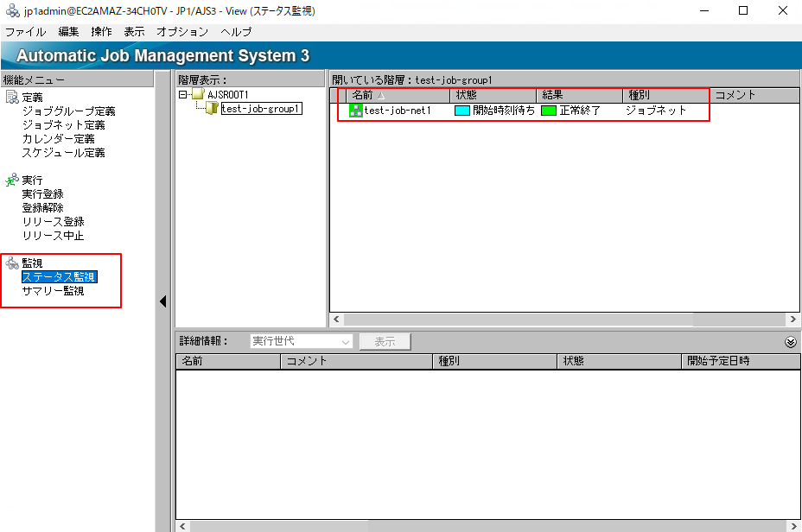Click upper list scroll-left arrow
The height and width of the screenshot is (532, 802).
point(336,319)
